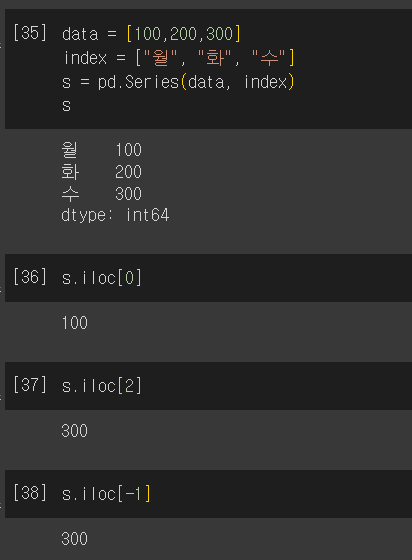412x560 pixels.
Task: Click the "월" string in index list
Action: 161,58
